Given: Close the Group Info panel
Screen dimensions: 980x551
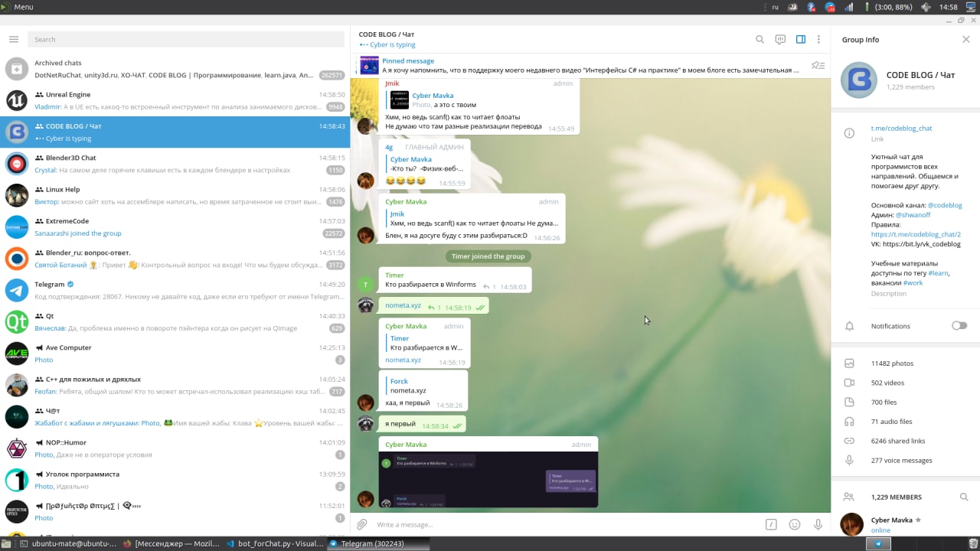Looking at the screenshot, I should coord(965,40).
